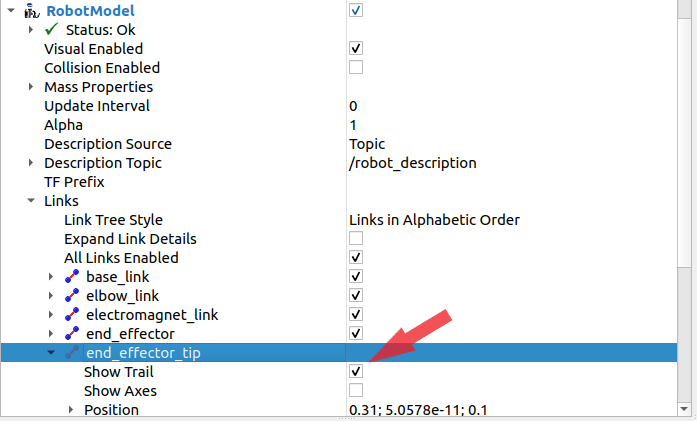
Task: Select the RobotModel label
Action: pos(91,11)
